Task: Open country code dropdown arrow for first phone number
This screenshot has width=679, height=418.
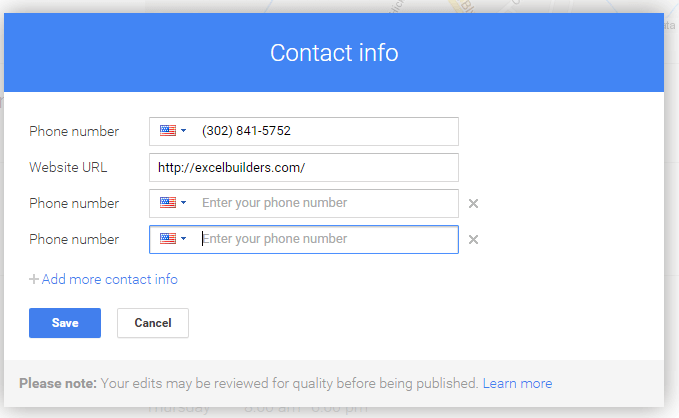Action: click(184, 130)
